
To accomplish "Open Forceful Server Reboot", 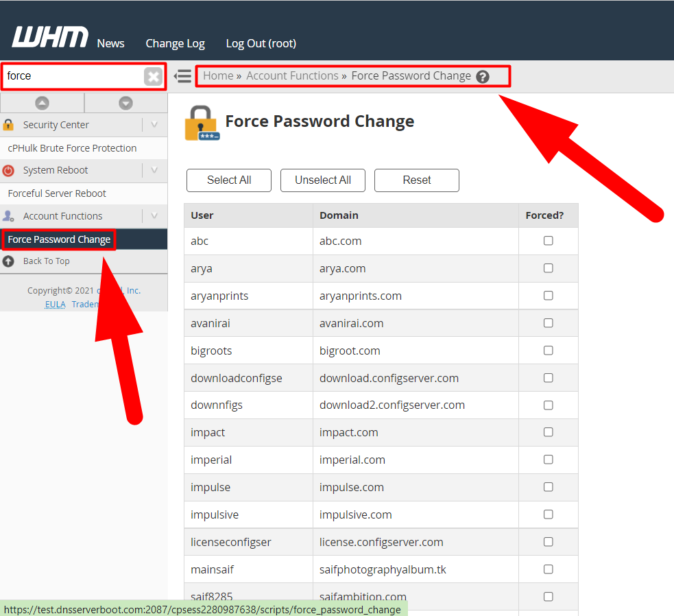I will [x=57, y=193].
